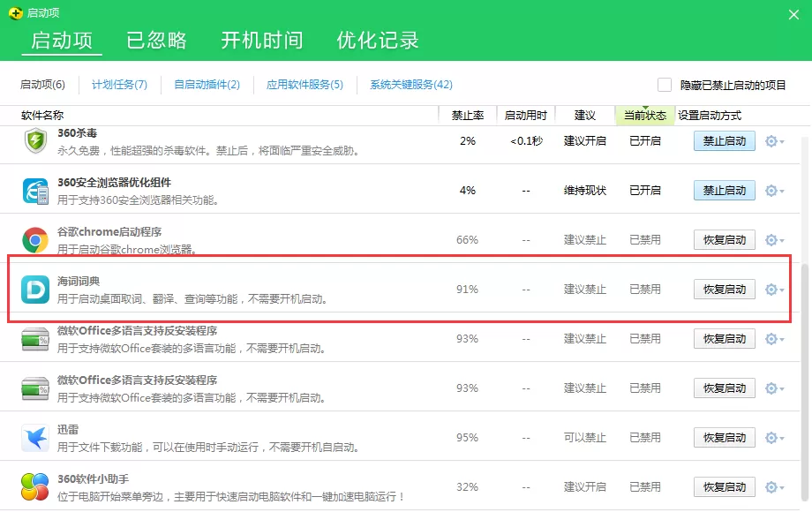Sort by the 当前状态 column header
The width and height of the screenshot is (812, 512).
pos(644,116)
